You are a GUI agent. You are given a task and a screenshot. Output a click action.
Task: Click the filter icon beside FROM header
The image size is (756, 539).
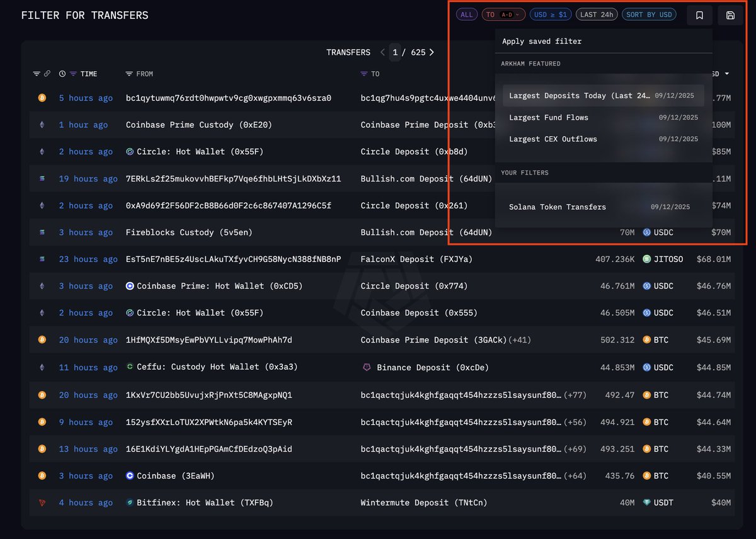pyautogui.click(x=129, y=74)
